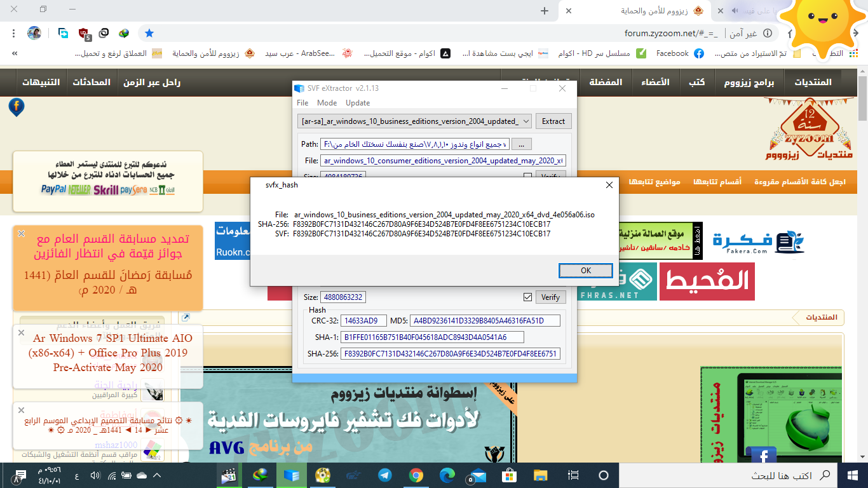This screenshot has height=488, width=868.
Task: Dismiss the نتائج مسابقة التصميم notice
Action: click(21, 410)
